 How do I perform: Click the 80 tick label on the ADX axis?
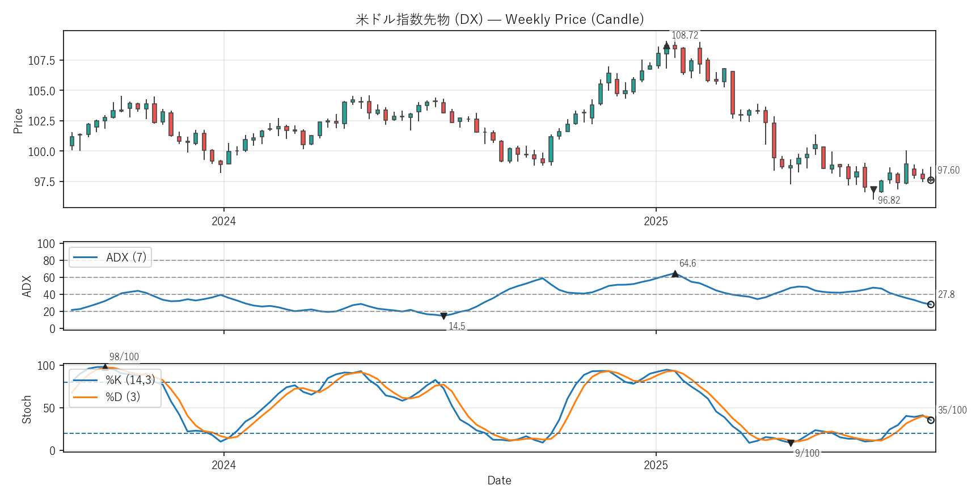[x=49, y=261]
